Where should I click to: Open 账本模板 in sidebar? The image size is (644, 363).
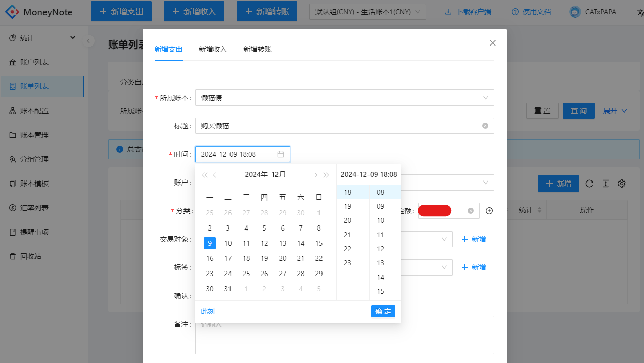[42, 184]
